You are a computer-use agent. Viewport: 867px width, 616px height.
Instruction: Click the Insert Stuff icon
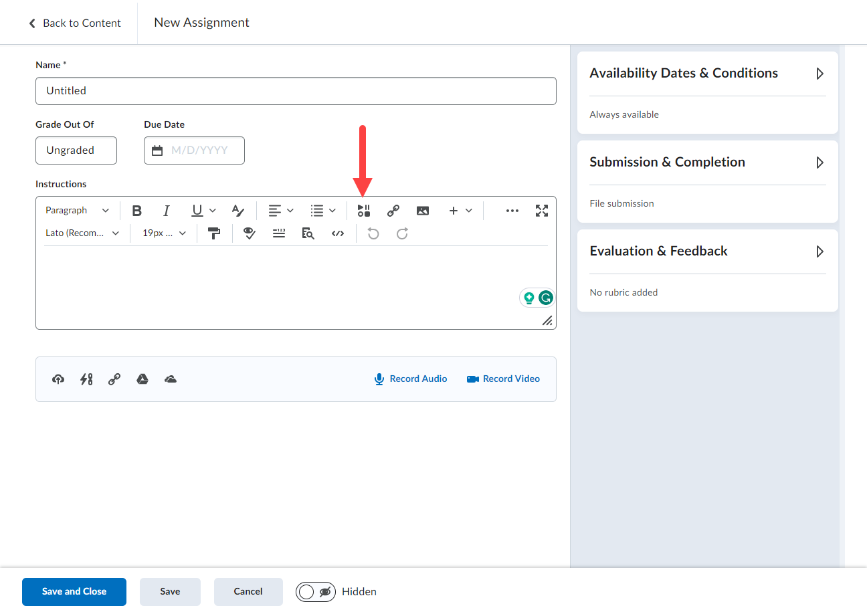pos(363,211)
